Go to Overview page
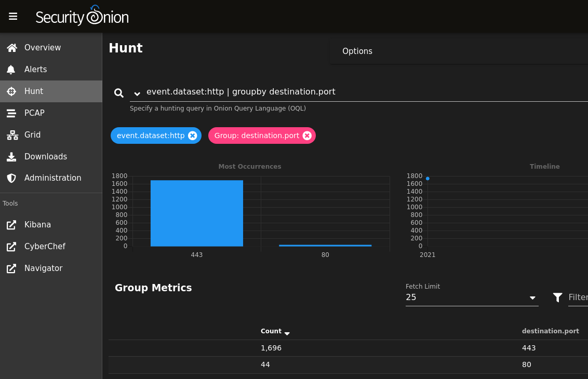The width and height of the screenshot is (588, 379). (x=51, y=48)
